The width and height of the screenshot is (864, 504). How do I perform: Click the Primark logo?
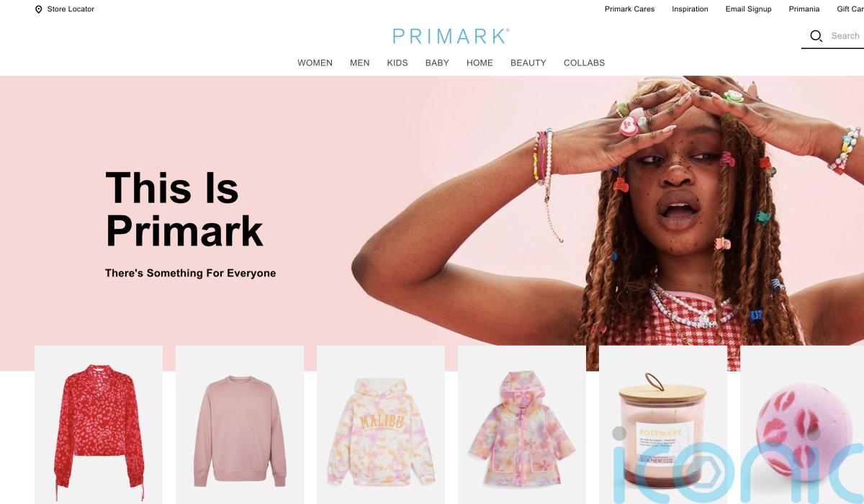(x=451, y=36)
